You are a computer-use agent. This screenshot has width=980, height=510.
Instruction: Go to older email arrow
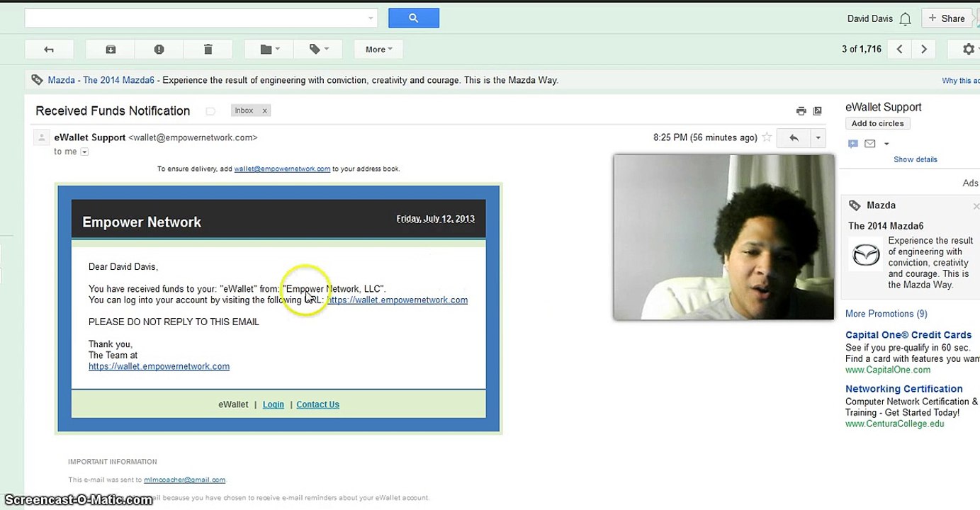pyautogui.click(x=924, y=50)
